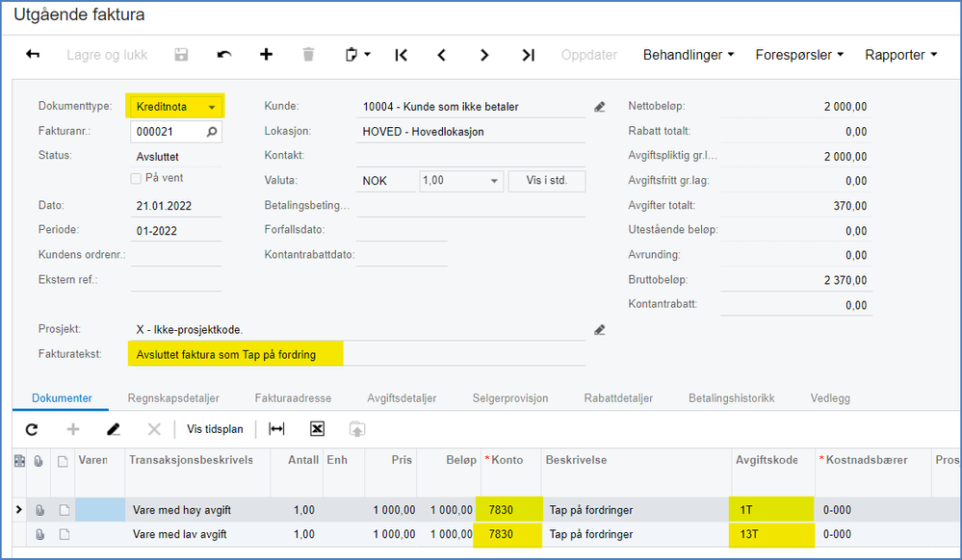962x560 pixels.
Task: Open the Betalingshistorikk tab
Action: point(731,398)
